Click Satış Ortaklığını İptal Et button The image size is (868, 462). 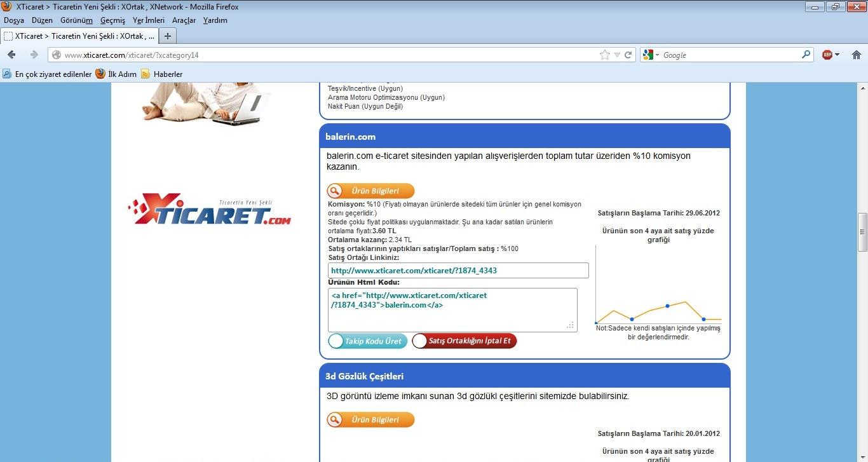tap(465, 341)
